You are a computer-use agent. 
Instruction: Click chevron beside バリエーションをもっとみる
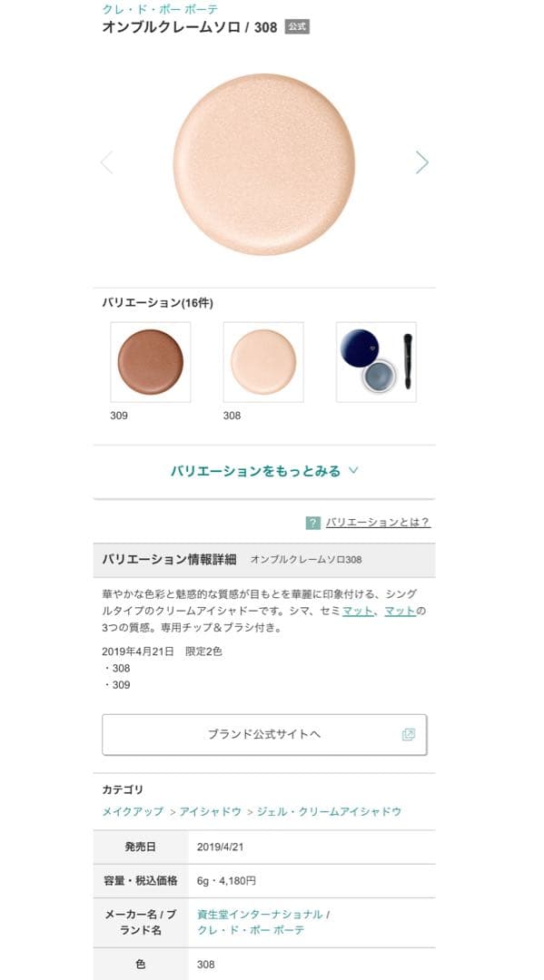click(353, 471)
